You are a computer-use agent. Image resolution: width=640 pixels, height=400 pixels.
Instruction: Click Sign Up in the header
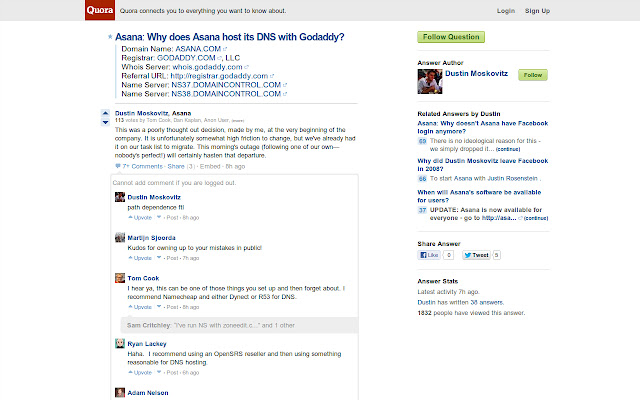click(x=537, y=11)
